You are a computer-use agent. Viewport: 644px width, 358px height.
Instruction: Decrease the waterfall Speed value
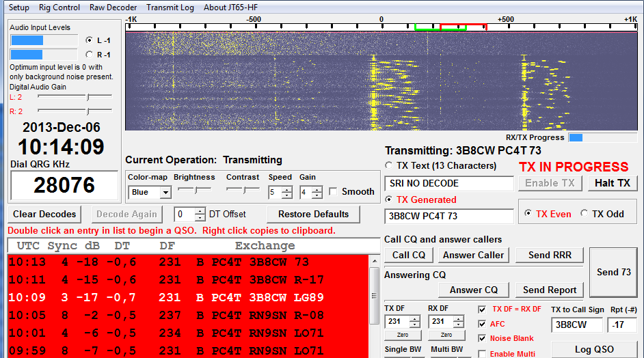(x=287, y=195)
